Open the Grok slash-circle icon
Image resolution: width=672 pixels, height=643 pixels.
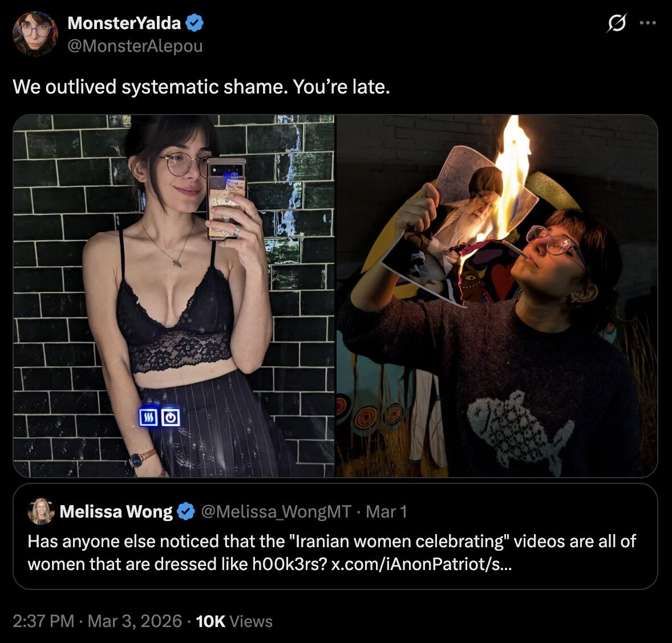click(616, 23)
